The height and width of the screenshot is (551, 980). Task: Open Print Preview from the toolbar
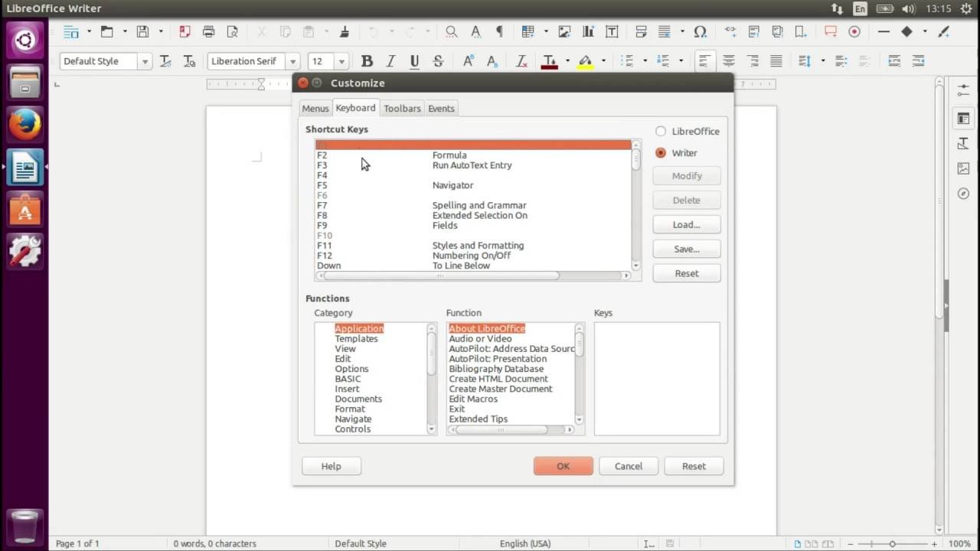[x=232, y=32]
